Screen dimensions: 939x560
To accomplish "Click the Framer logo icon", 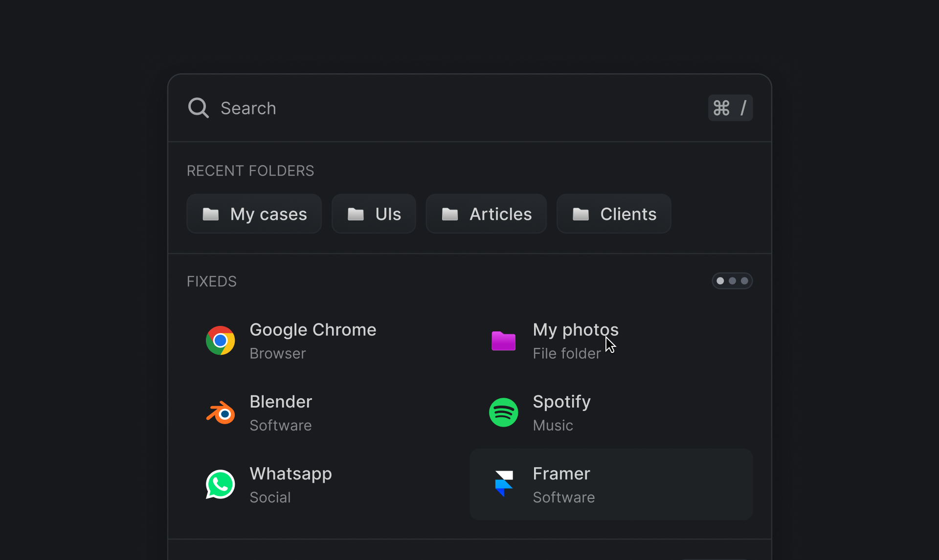I will point(503,484).
